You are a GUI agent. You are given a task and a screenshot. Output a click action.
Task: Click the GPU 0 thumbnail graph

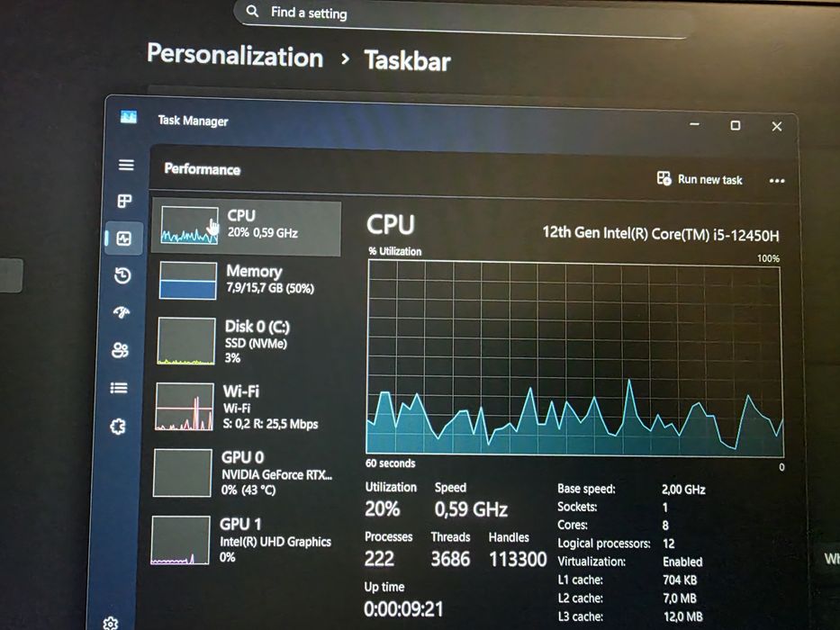(183, 473)
